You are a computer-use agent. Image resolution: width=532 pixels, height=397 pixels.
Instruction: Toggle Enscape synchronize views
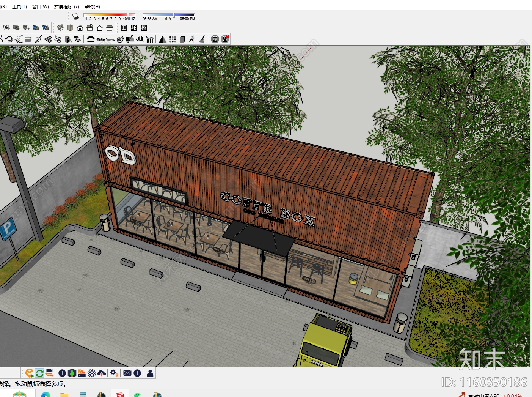[49, 373]
